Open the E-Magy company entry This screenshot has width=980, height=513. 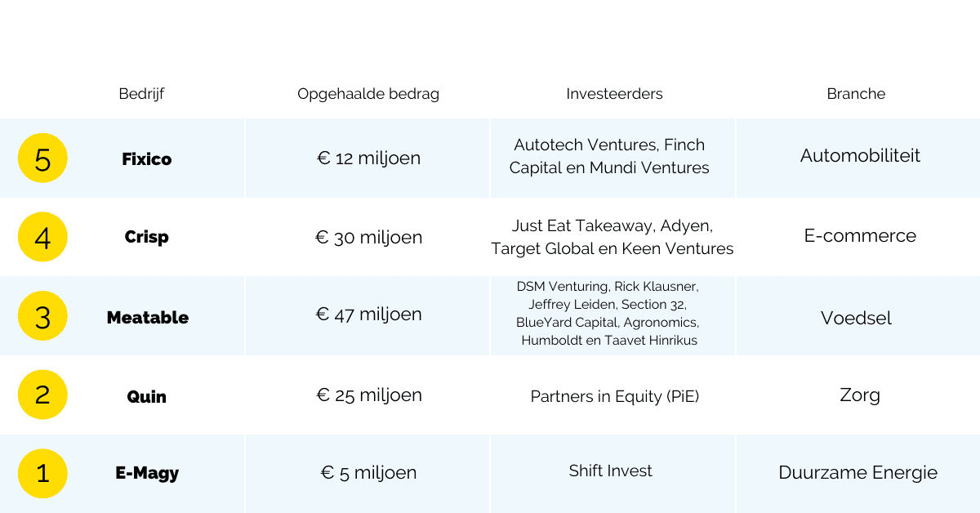point(147,473)
